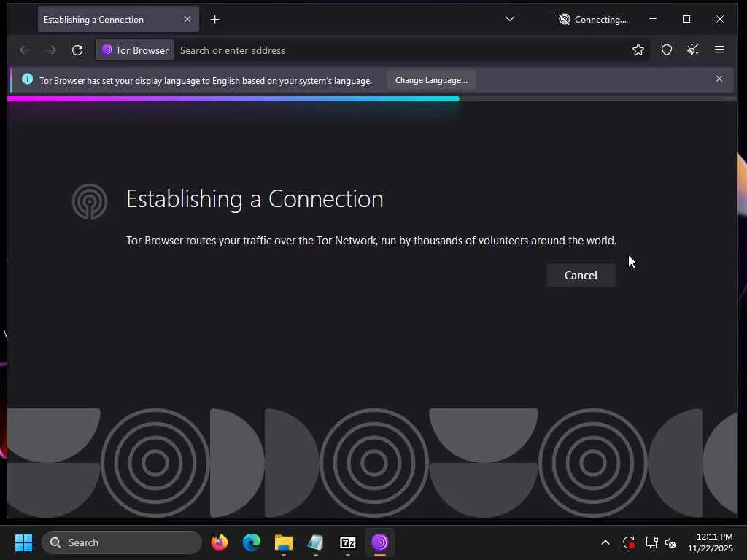
Task: Dismiss the language notification bar
Action: pyautogui.click(x=719, y=79)
